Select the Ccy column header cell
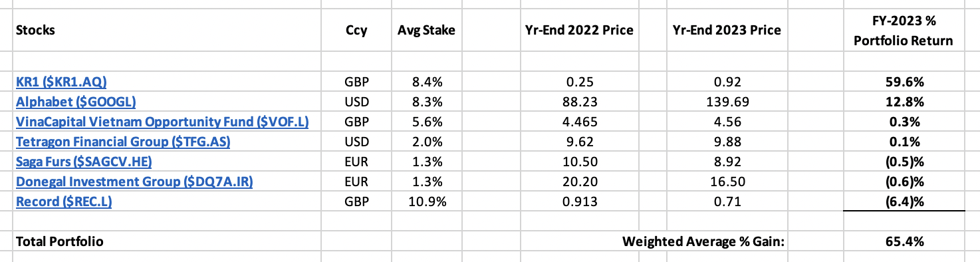This screenshot has height=262, width=980. (357, 31)
